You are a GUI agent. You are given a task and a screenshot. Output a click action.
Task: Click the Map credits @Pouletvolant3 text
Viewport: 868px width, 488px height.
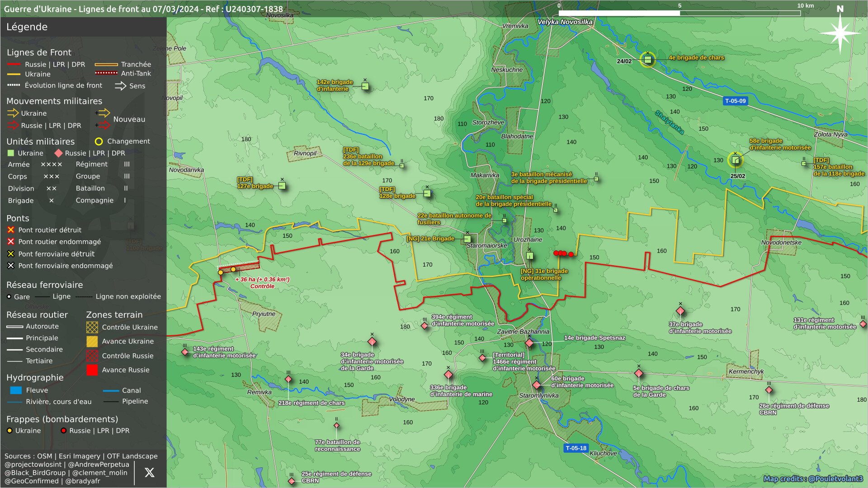point(813,479)
